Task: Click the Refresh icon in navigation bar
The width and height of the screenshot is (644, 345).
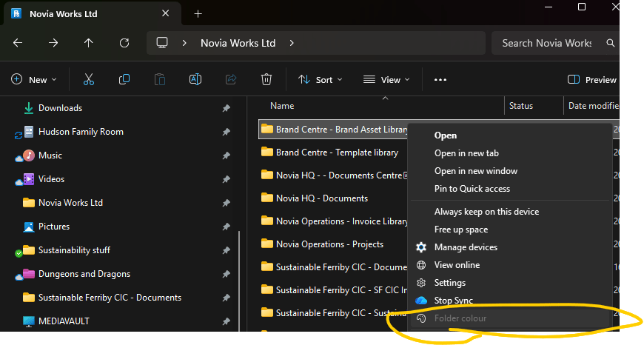Action: coord(124,43)
